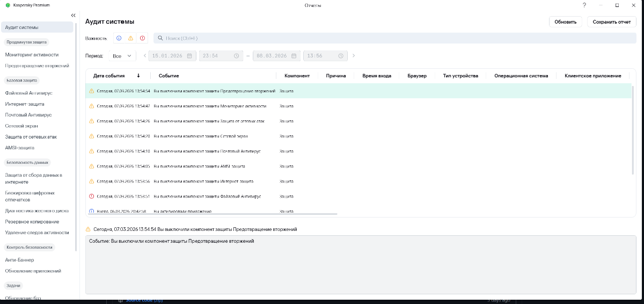The image size is (644, 304).
Task: Collapse the sidebar with the double chevron
Action: tap(73, 15)
